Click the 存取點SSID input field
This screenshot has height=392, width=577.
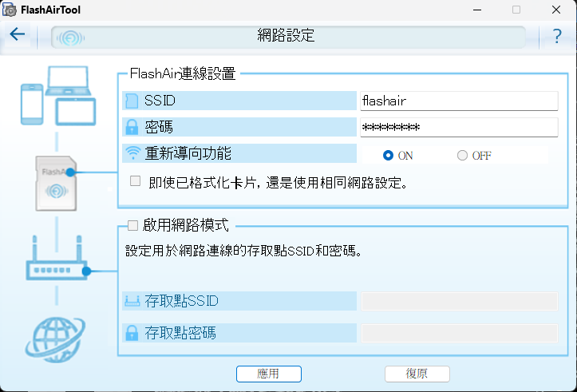tap(460, 301)
